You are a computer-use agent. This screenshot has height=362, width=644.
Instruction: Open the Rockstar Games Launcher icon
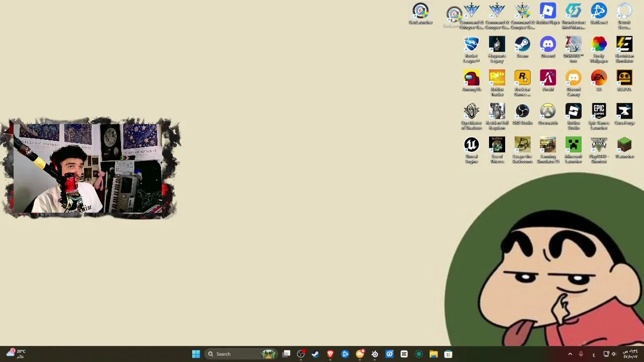pos(522,83)
